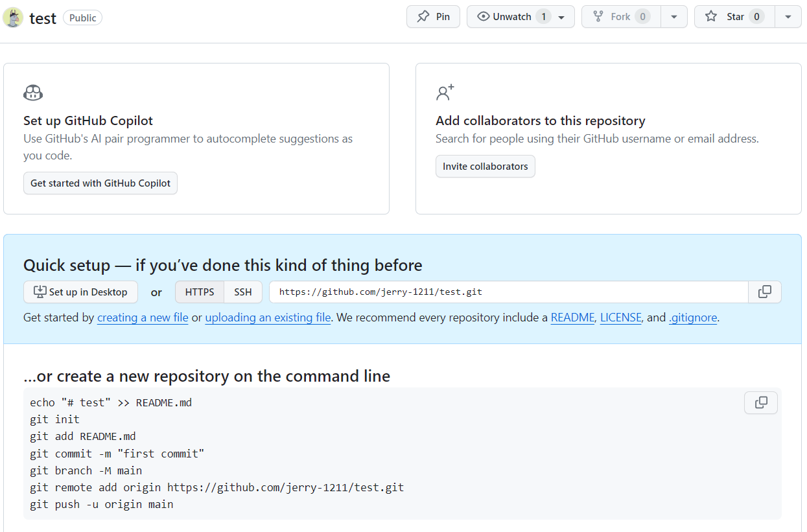
Task: Click the create a new repository heading
Action: (207, 376)
